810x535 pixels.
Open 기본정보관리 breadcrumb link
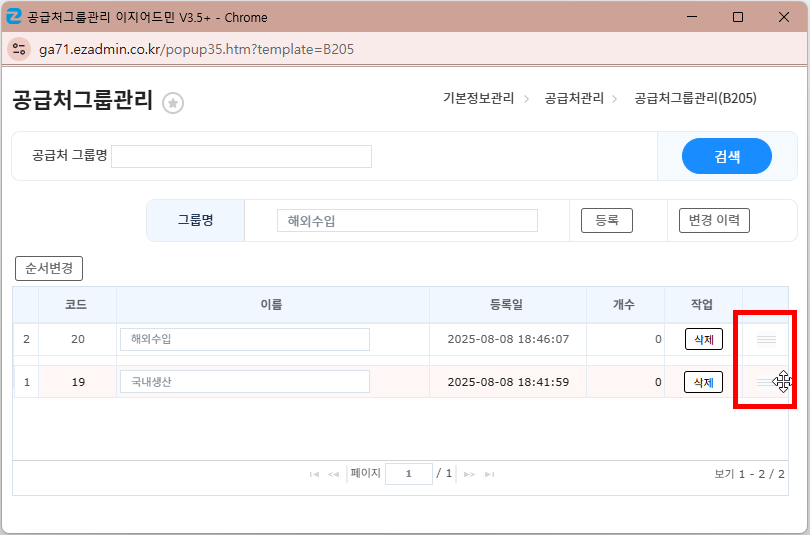478,98
